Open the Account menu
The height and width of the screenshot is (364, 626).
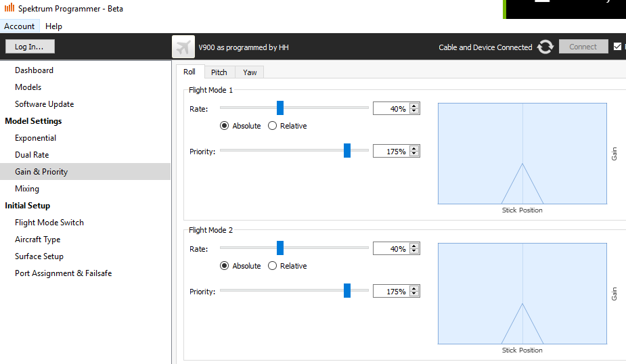[x=20, y=26]
